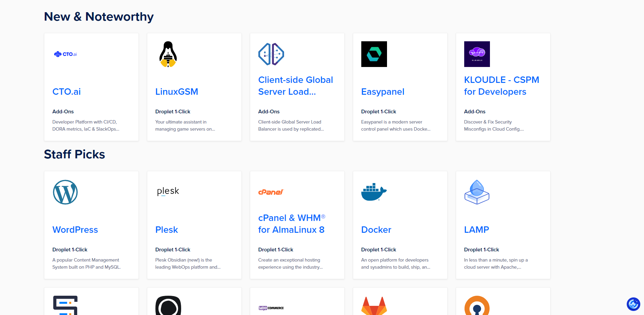Open KLOUDLE - CSPM for Developers title
Image resolution: width=644 pixels, height=315 pixels.
[x=501, y=86]
